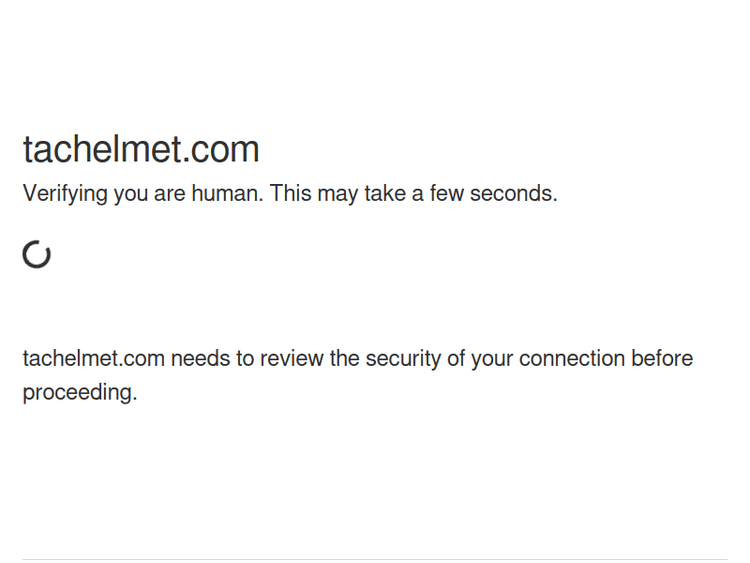The image size is (750, 563).
Task: Click the word "This" in the verifying message
Action: coord(291,194)
